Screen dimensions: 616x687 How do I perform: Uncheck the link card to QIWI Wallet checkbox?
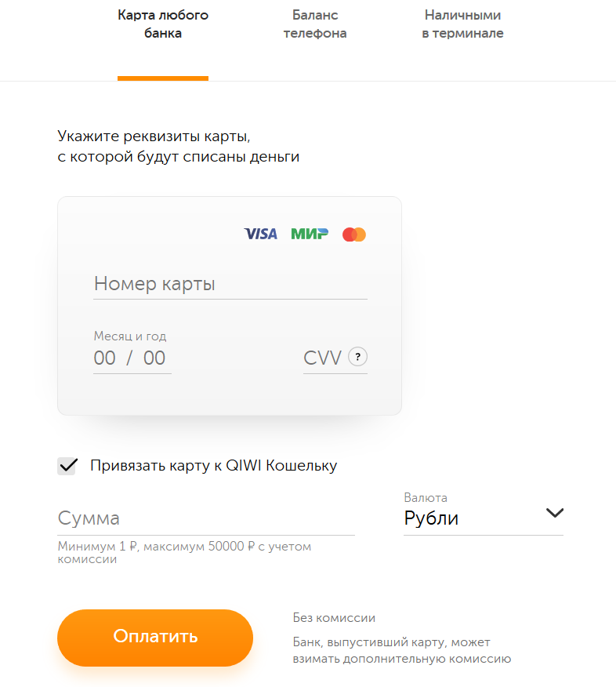(67, 466)
